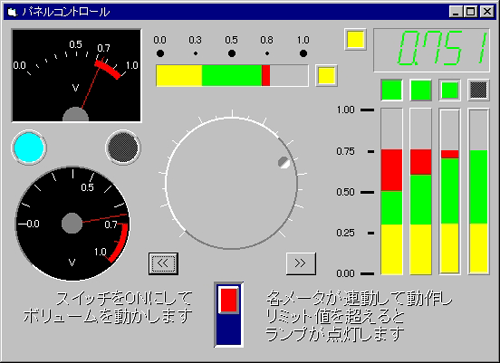The image size is (500, 363).
Task: Click the round analog voltmeter gauge
Action: (x=73, y=223)
